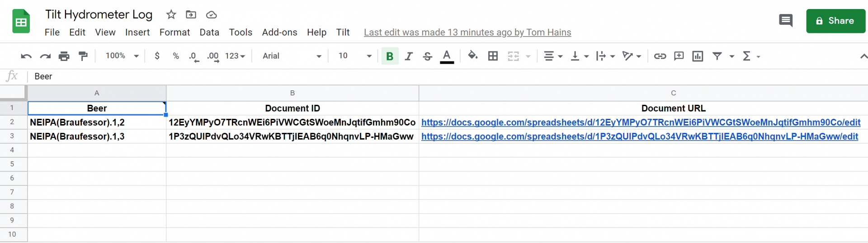Open the View menu
This screenshot has height=243, width=868.
point(105,33)
